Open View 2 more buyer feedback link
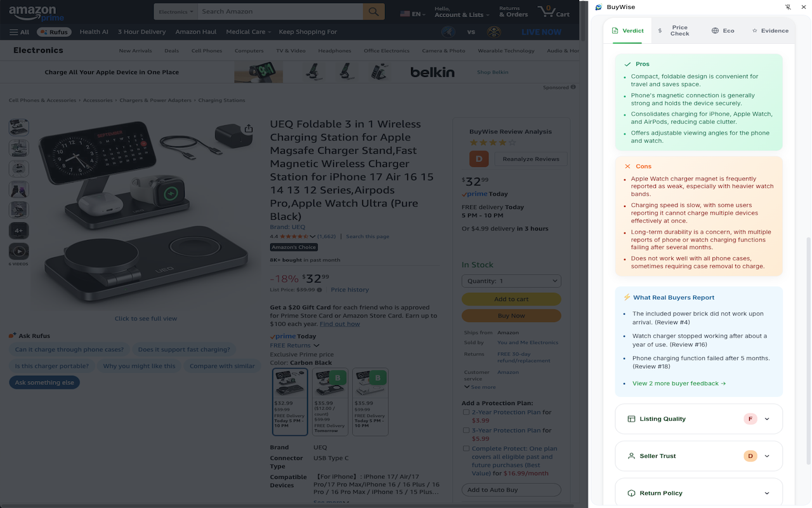This screenshot has height=508, width=812. 679,384
